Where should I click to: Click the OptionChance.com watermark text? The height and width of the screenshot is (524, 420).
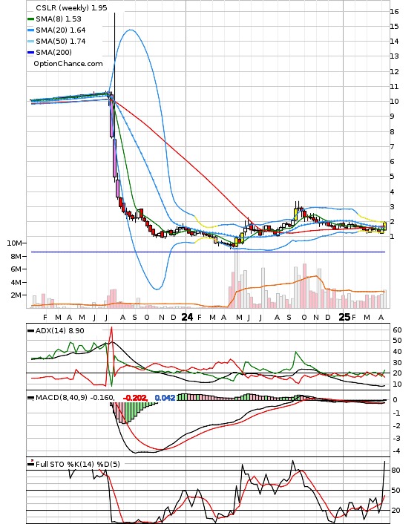68,64
